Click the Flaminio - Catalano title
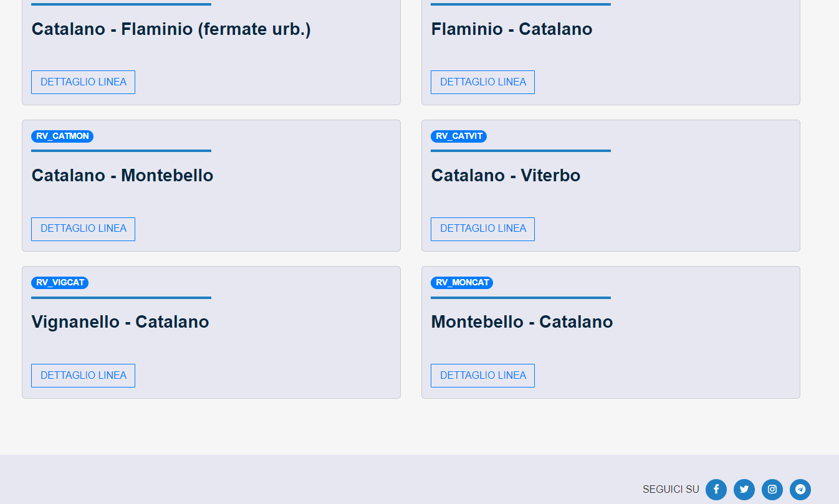The height and width of the screenshot is (504, 839). click(x=511, y=29)
